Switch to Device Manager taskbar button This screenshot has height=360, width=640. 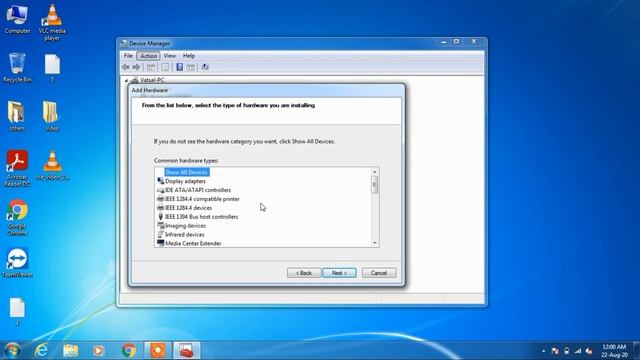click(187, 350)
